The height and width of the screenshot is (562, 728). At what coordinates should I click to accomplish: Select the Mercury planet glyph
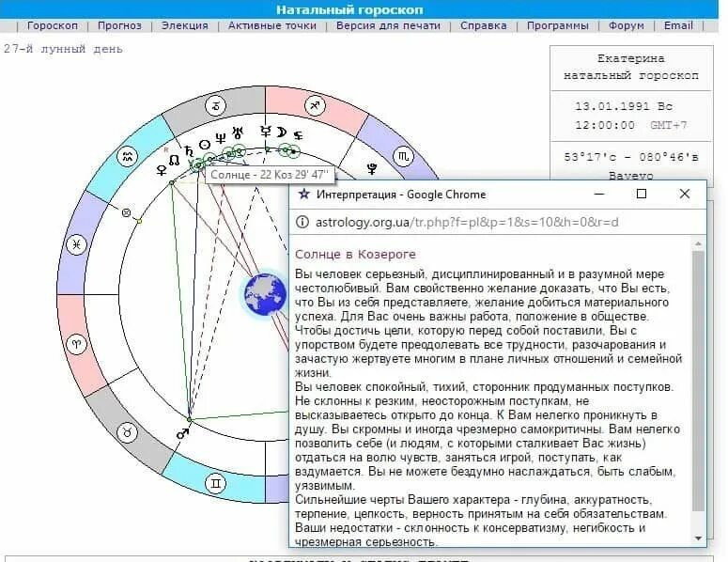pyautogui.click(x=266, y=132)
